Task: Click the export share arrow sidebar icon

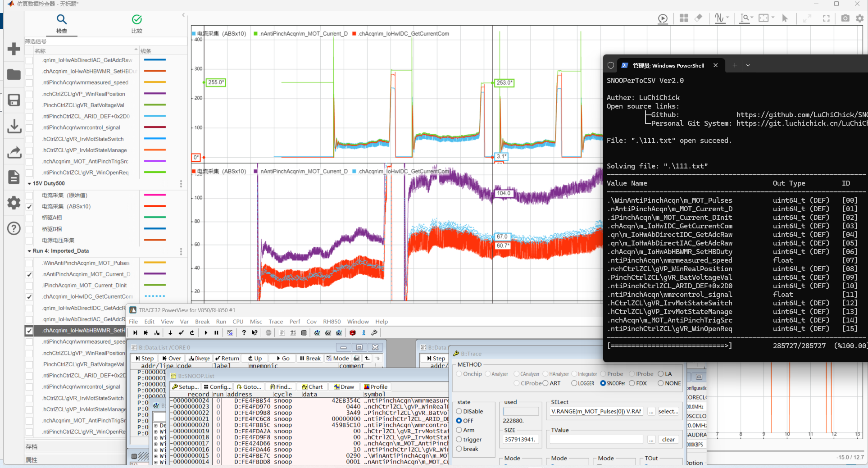Action: click(14, 152)
